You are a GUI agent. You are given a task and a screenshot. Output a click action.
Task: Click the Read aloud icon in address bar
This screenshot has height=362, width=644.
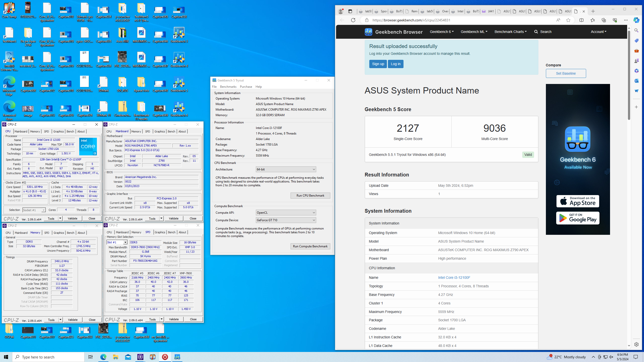558,20
